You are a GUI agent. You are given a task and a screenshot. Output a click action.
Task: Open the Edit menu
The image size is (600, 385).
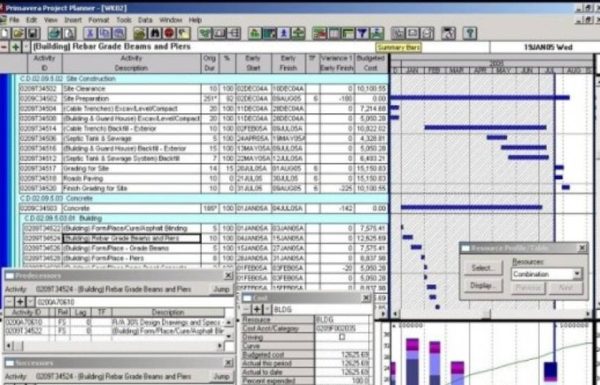[x=31, y=20]
